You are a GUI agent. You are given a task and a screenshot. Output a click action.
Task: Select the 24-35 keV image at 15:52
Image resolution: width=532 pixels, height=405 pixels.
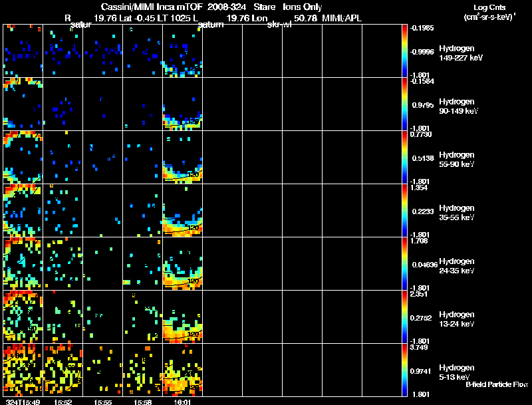coord(63,264)
